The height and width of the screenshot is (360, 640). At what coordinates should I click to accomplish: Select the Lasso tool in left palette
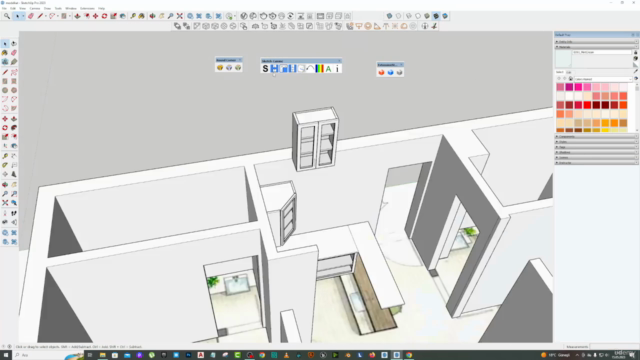click(x=14, y=44)
